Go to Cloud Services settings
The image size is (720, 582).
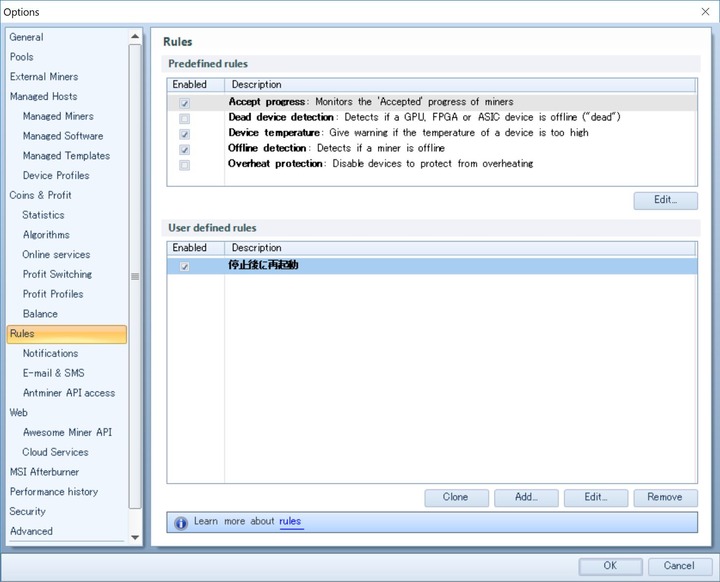coord(55,452)
